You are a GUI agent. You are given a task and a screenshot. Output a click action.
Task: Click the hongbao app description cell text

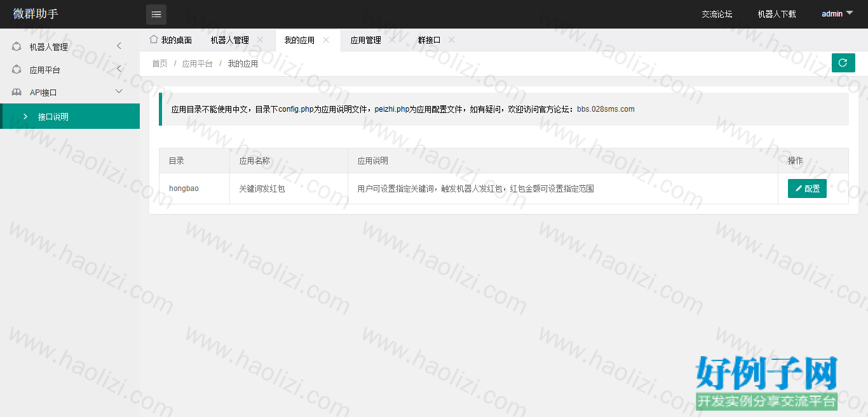pos(476,189)
